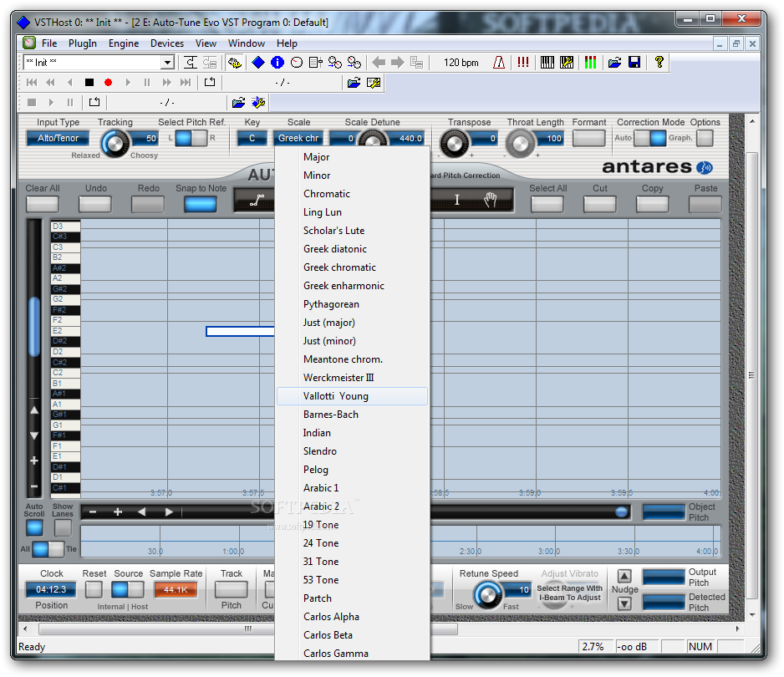Viewport: 784px width, 677px height.
Task: Click the red triple-exclamation MIDI panic icon
Action: pos(523,63)
